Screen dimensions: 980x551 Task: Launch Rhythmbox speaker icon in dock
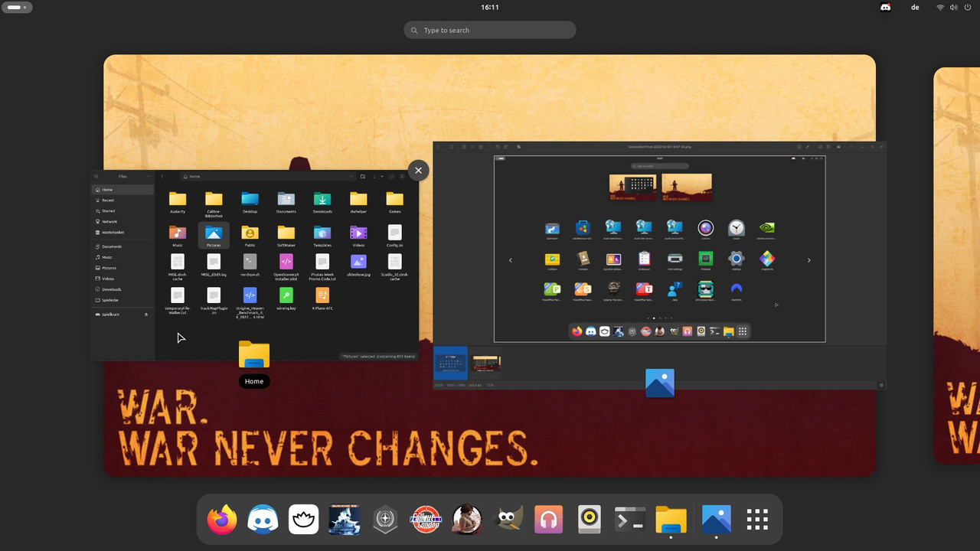[589, 520]
